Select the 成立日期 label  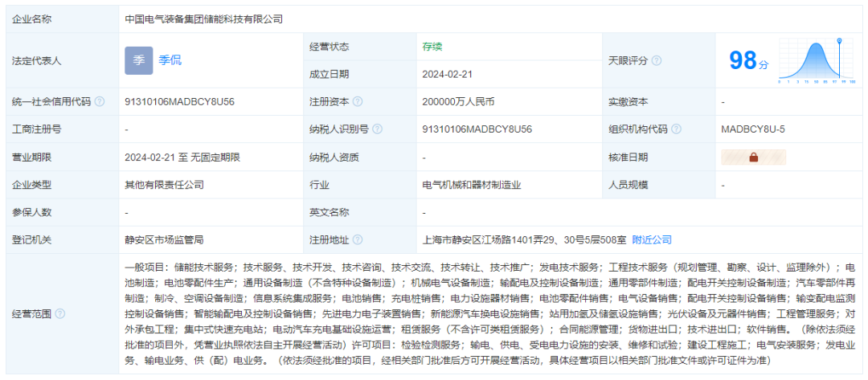[330, 74]
